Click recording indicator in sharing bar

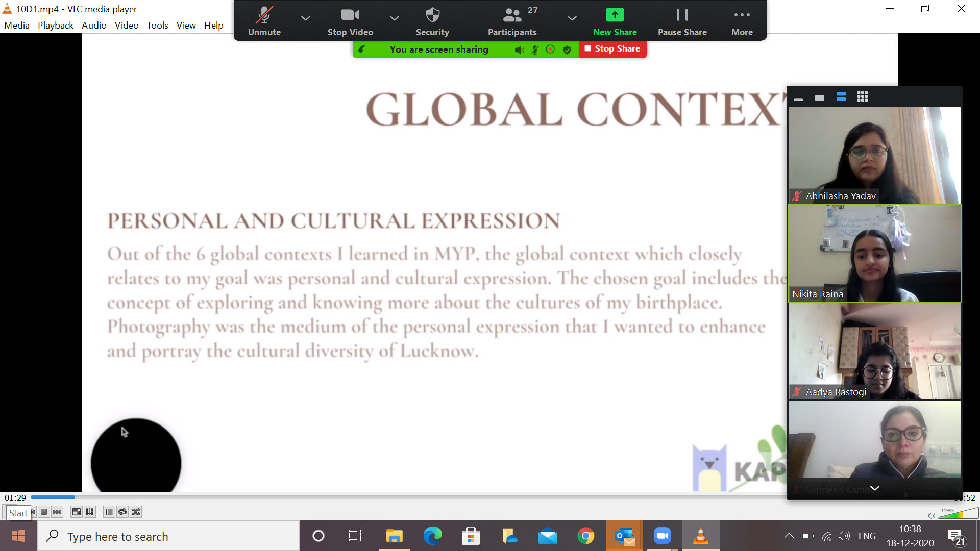point(550,49)
